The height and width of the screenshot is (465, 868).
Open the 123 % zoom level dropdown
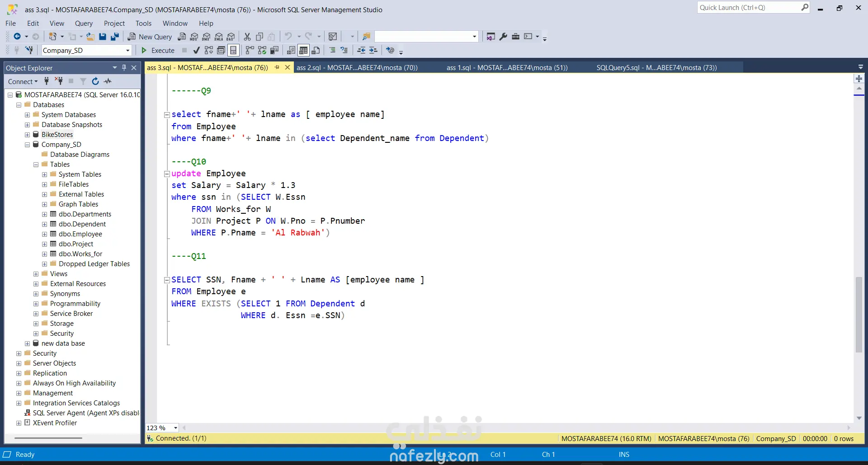pyautogui.click(x=175, y=428)
